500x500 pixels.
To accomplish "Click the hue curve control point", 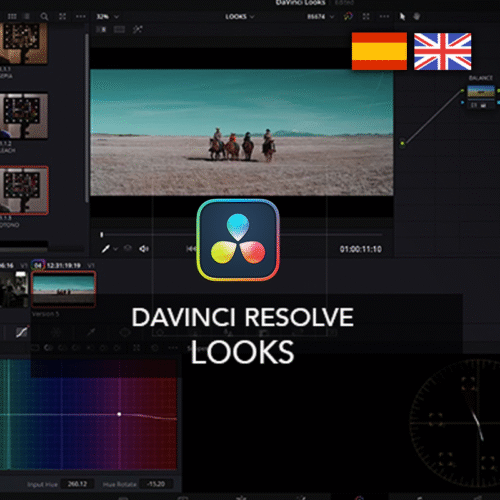I will 119,414.
